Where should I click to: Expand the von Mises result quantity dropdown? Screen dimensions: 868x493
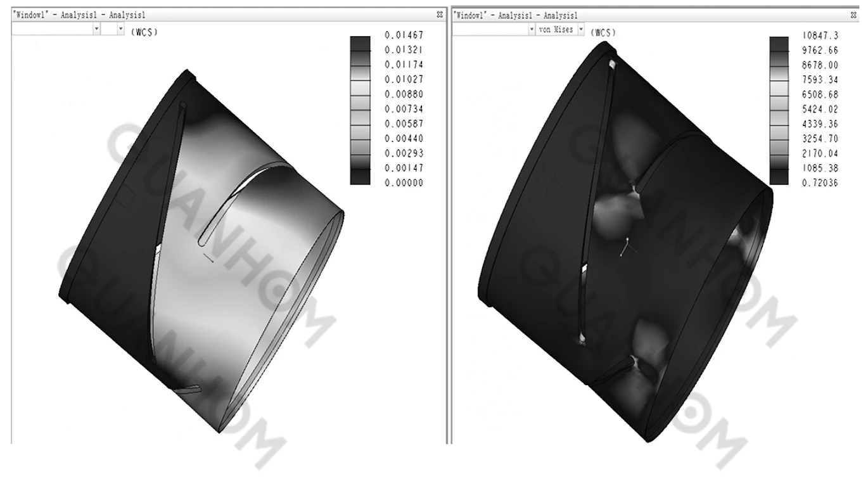coord(580,29)
